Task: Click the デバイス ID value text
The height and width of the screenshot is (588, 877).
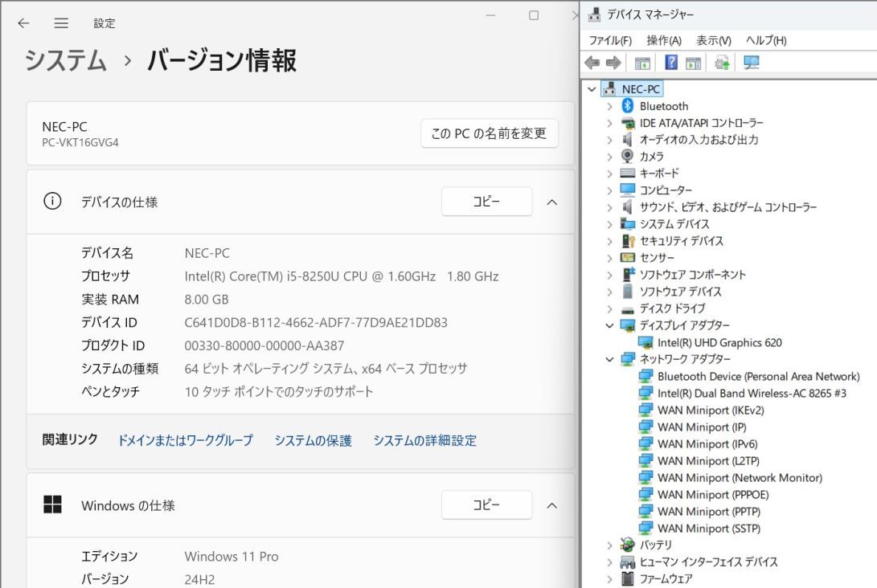Action: (x=316, y=322)
